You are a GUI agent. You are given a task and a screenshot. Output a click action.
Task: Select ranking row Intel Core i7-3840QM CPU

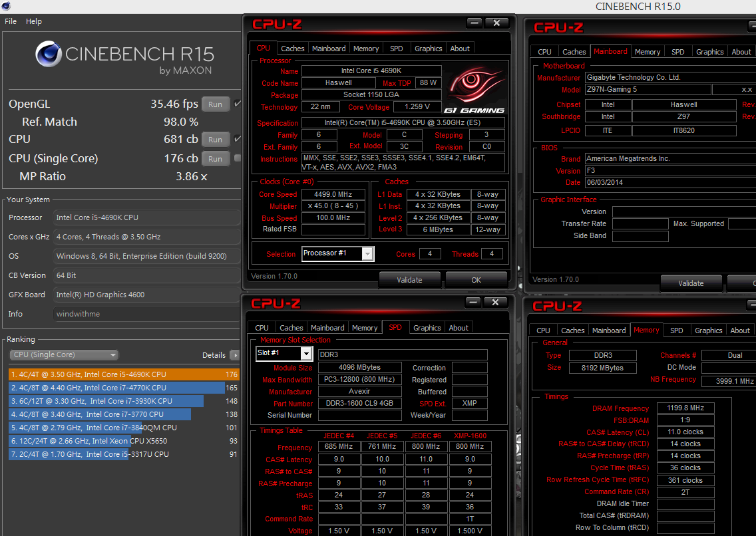point(124,427)
